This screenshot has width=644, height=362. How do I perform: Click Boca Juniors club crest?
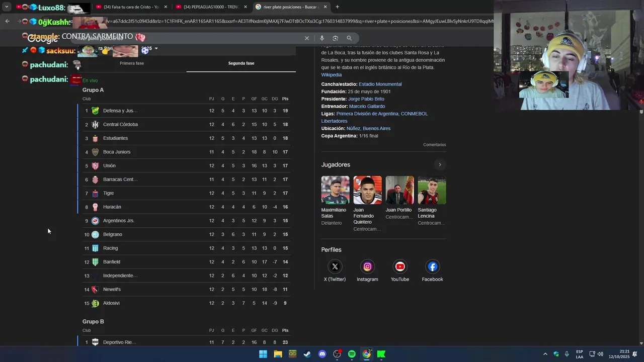click(95, 152)
